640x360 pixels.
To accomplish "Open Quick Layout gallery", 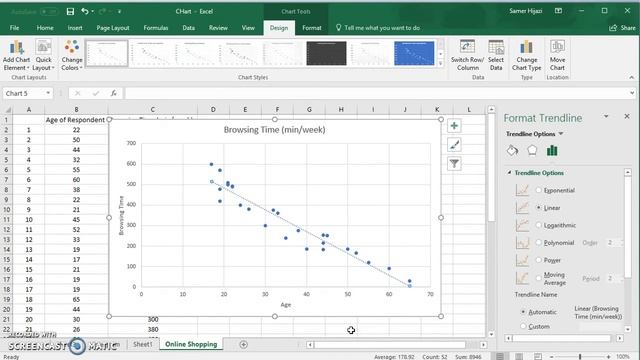I will pos(42,56).
